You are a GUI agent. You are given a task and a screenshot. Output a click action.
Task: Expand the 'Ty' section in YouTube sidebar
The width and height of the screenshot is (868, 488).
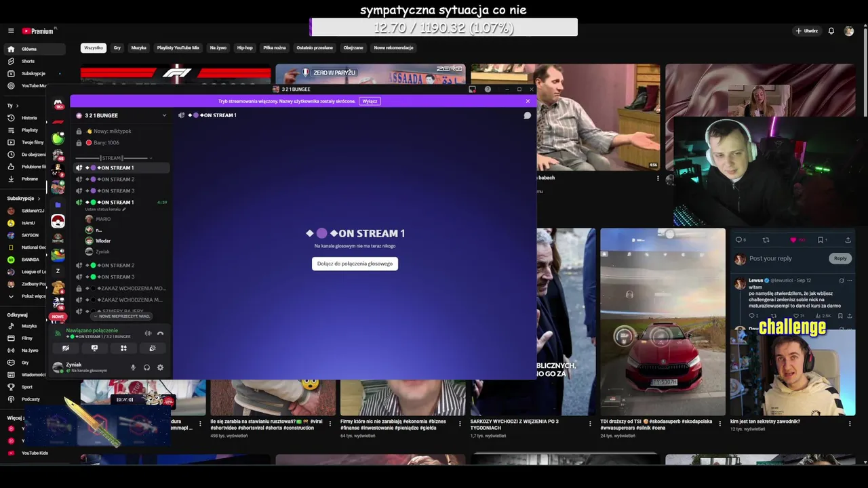(x=12, y=106)
